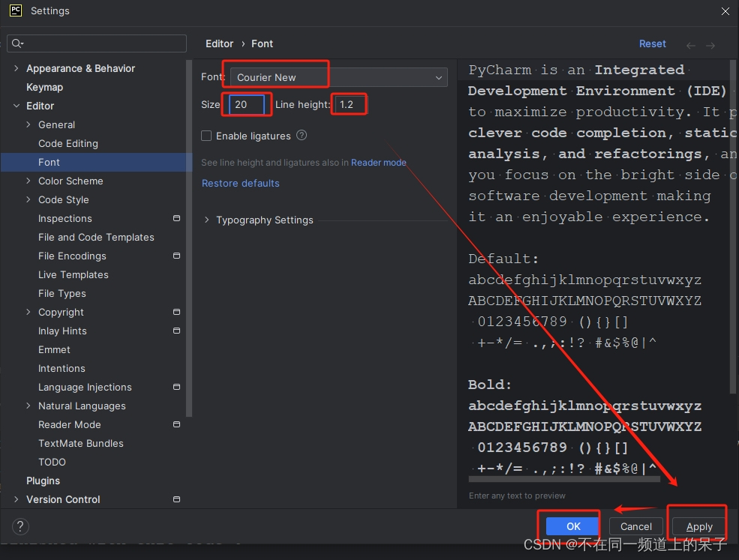The height and width of the screenshot is (560, 739).
Task: Click project-level icon next to Language Injections
Action: click(177, 387)
